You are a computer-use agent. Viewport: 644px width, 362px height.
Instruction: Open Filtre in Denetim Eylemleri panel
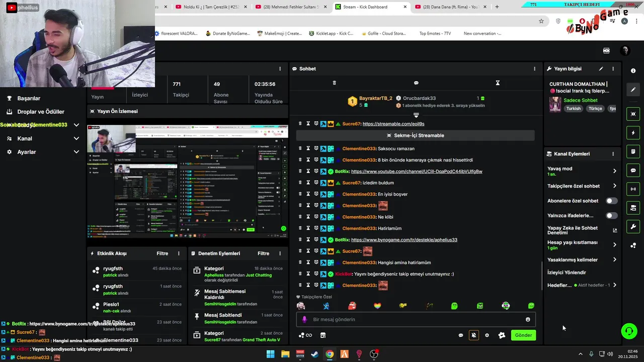[x=263, y=253]
